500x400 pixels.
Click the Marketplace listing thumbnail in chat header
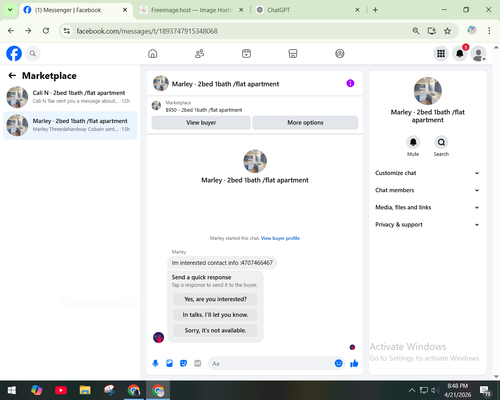(x=156, y=106)
